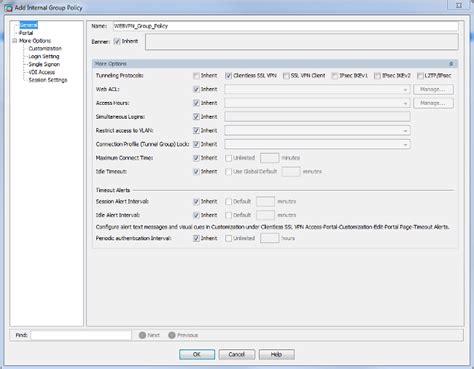Uncheck Web ACL Inherit checkbox
This screenshot has height=369, width=474.
click(x=196, y=89)
